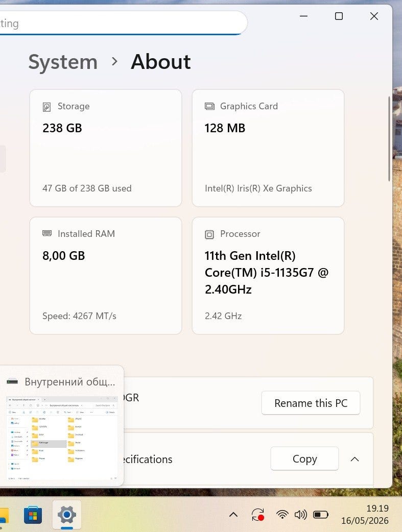Open Microsoft Store from the taskbar
The image size is (402, 532).
pyautogui.click(x=33, y=516)
